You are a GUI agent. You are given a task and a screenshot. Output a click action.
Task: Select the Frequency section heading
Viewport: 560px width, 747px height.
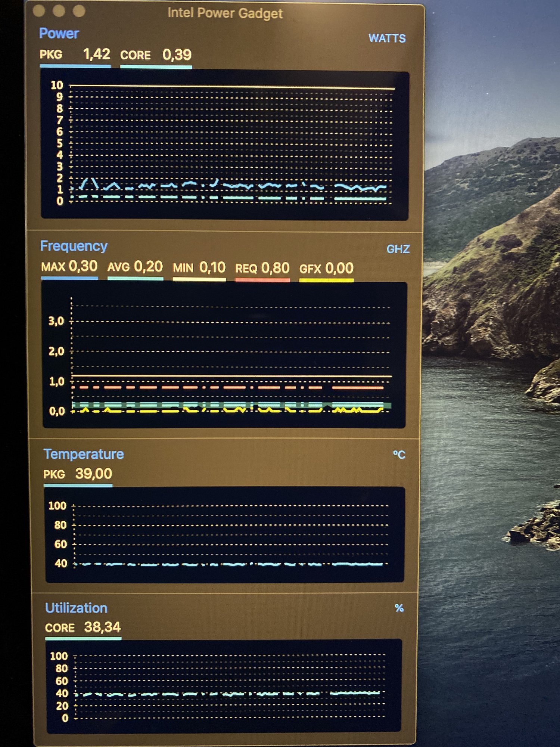(74, 246)
